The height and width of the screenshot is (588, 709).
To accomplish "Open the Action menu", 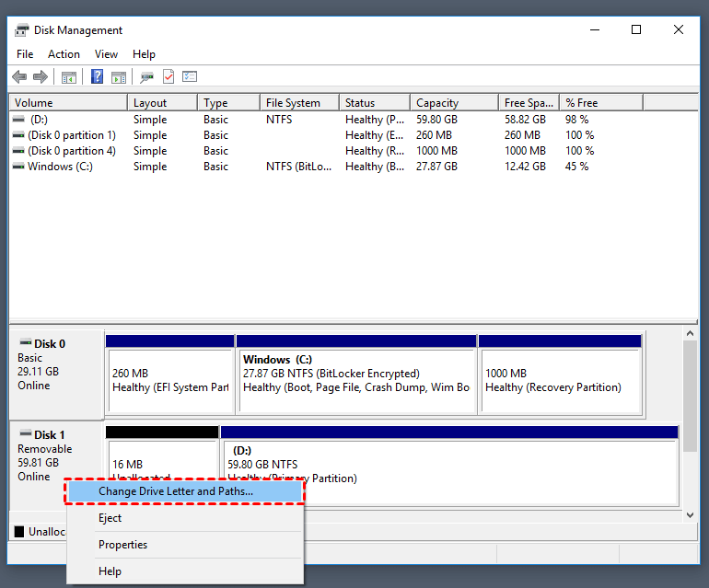I will coord(64,54).
